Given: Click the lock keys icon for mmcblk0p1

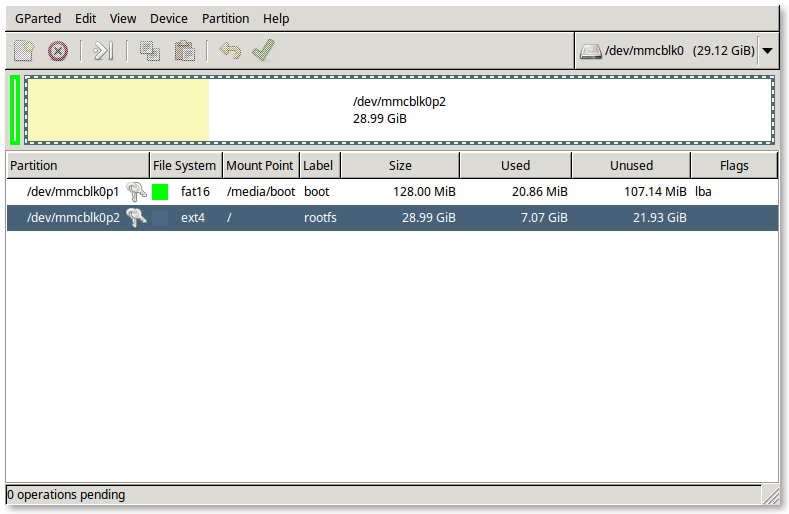Looking at the screenshot, I should coord(136,191).
